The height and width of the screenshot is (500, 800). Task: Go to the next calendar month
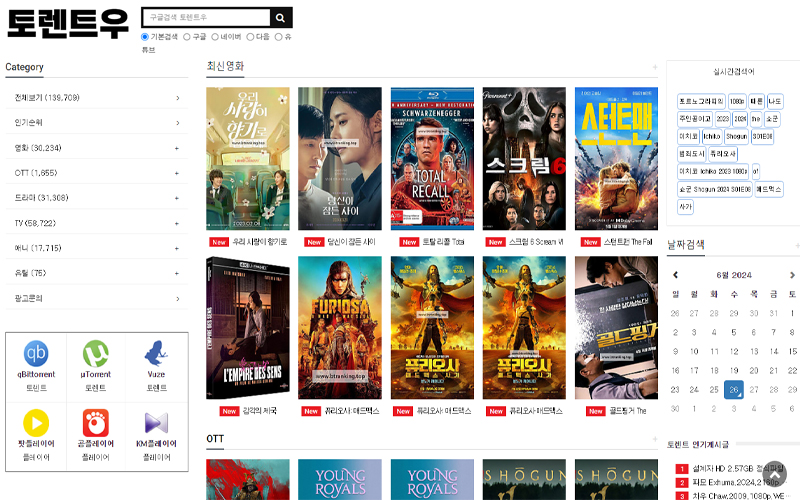pos(792,275)
